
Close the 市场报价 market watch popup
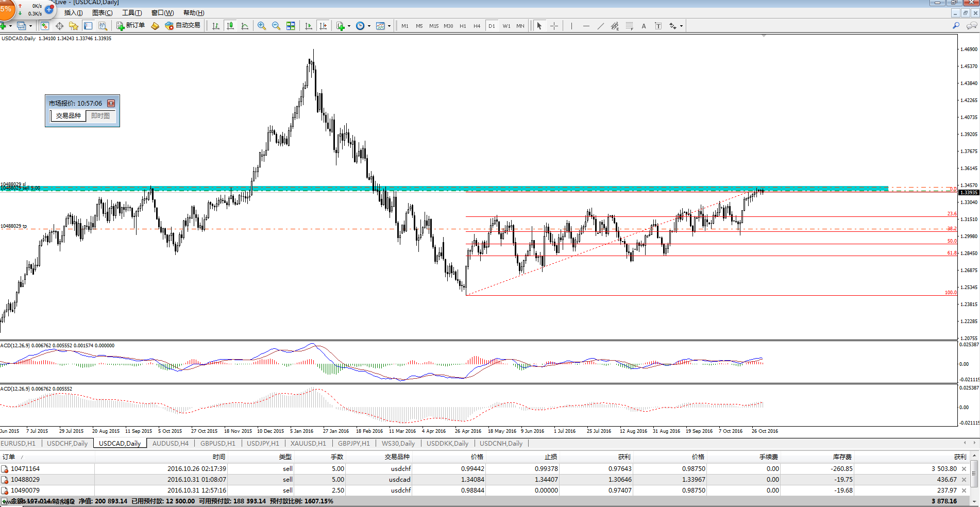coord(111,103)
